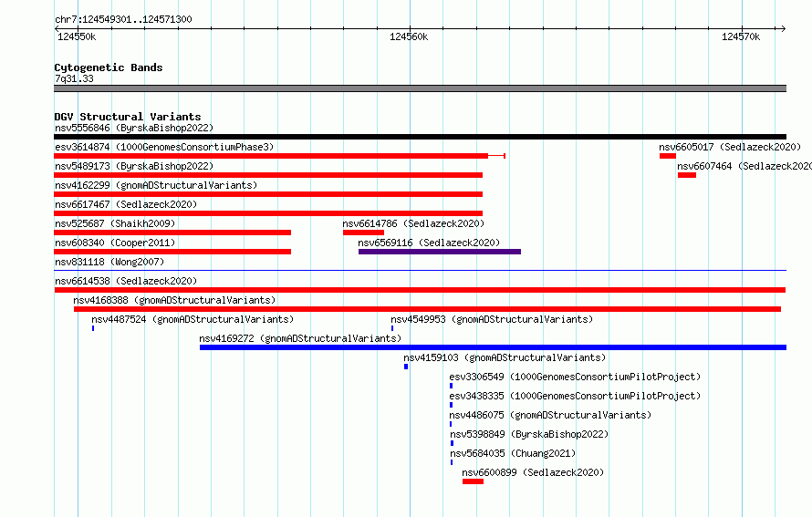This screenshot has width=812, height=517.
Task: Click the red nsv5489173 variant bar
Action: (x=268, y=175)
